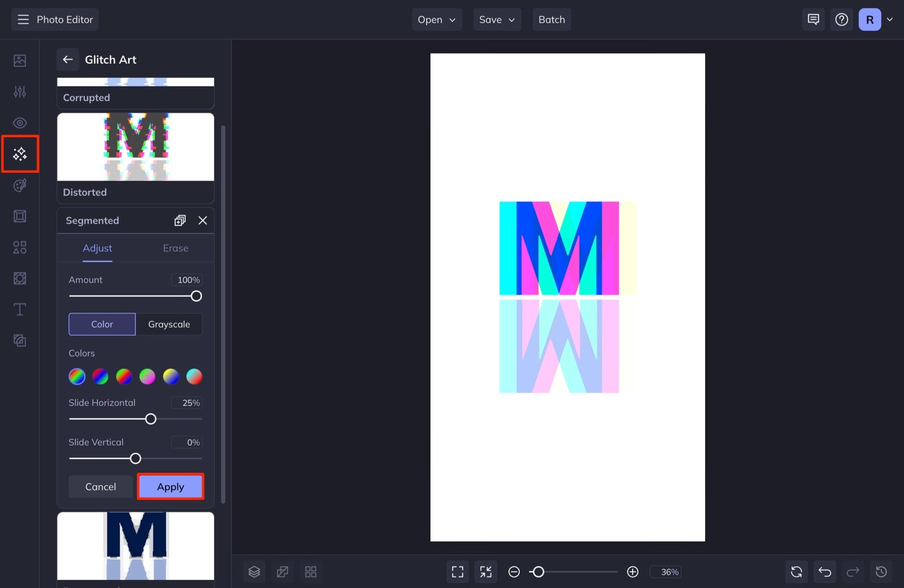Image resolution: width=904 pixels, height=588 pixels.
Task: Undo the last action
Action: 824,572
